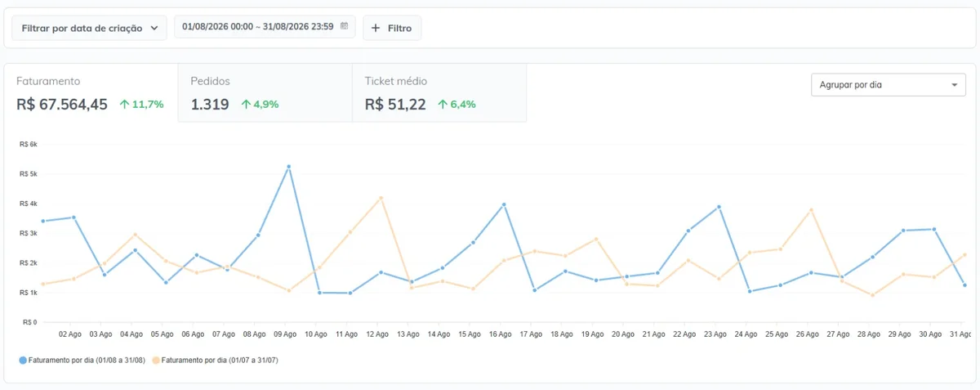This screenshot has width=980, height=390.
Task: Click the 16 Ago x-axis label
Action: click(x=500, y=334)
